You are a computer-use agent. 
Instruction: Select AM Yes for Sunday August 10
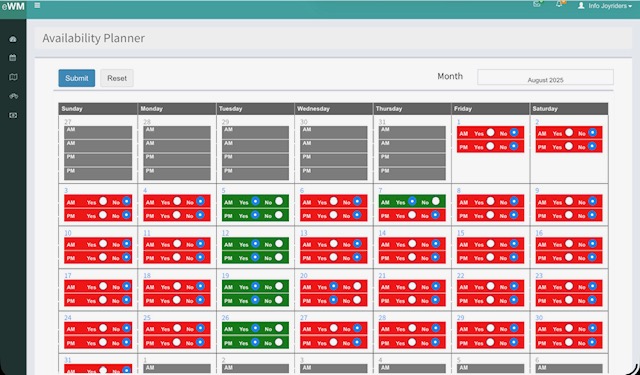pos(103,243)
